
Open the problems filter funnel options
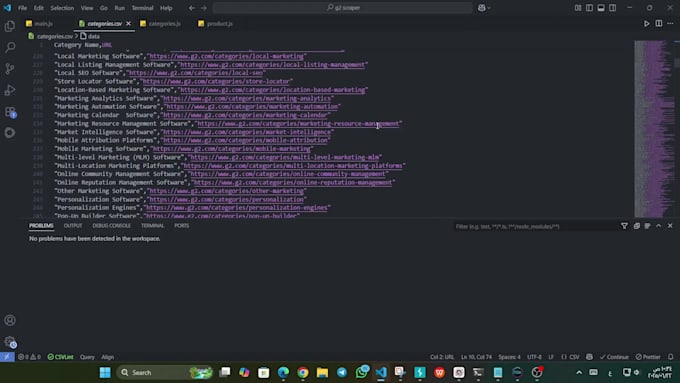[624, 226]
